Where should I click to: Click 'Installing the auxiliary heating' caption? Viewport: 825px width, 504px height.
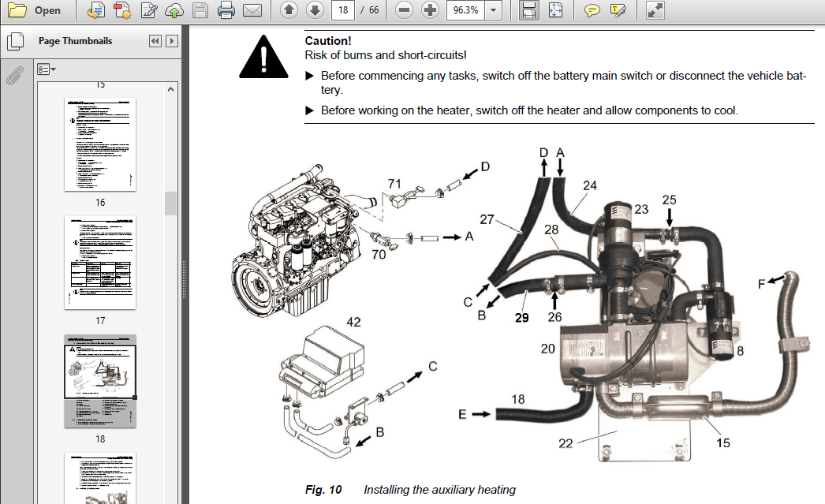(x=439, y=489)
